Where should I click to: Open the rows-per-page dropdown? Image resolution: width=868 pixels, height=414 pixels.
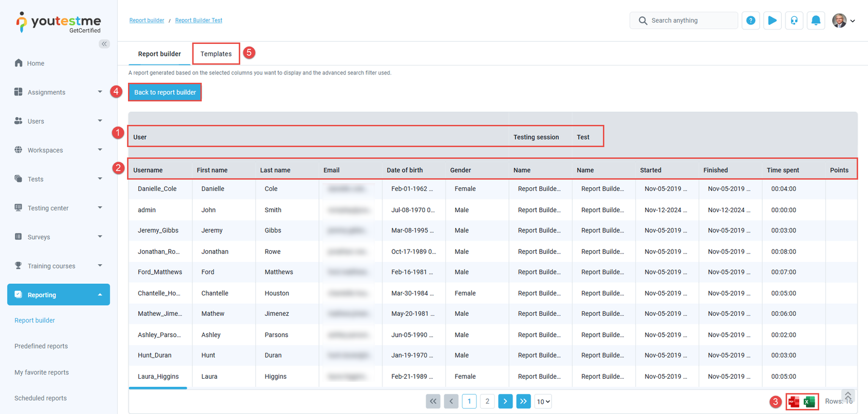543,402
